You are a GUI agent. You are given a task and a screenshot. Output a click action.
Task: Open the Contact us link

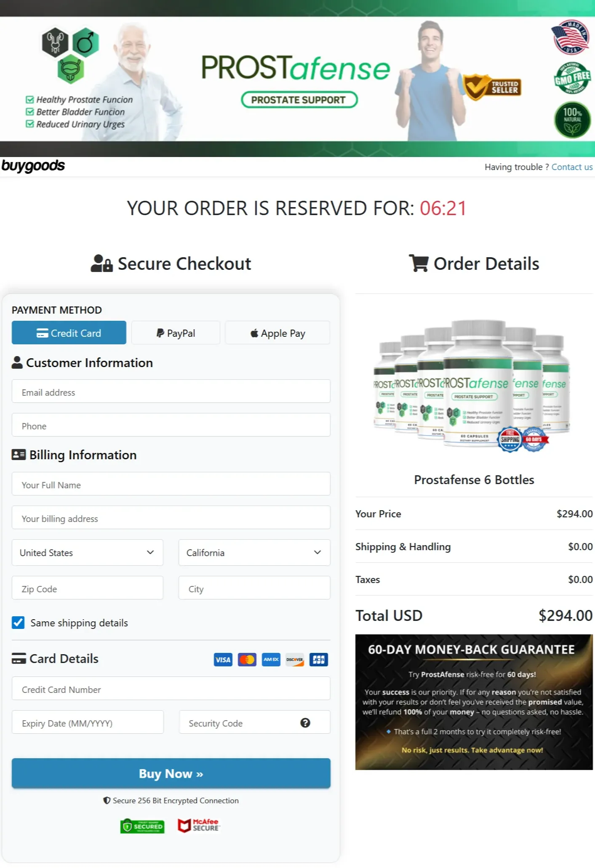[x=572, y=167]
